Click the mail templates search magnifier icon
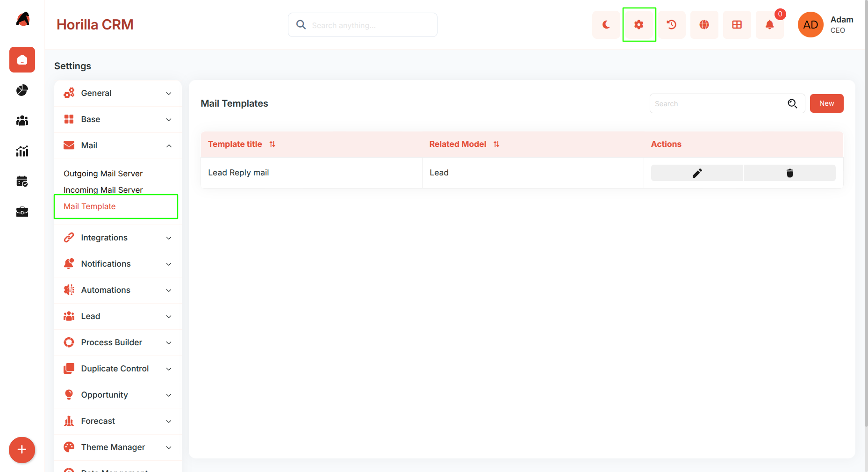This screenshot has width=868, height=472. 792,103
